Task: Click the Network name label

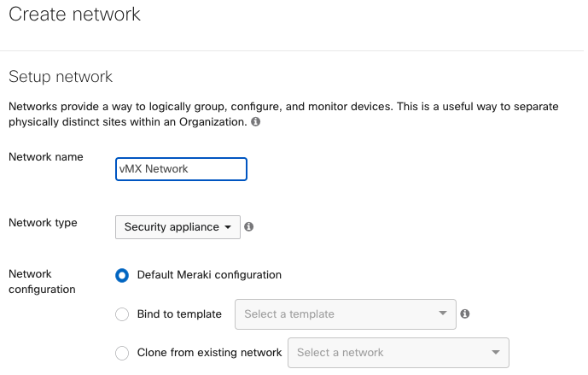Action: [x=46, y=157]
